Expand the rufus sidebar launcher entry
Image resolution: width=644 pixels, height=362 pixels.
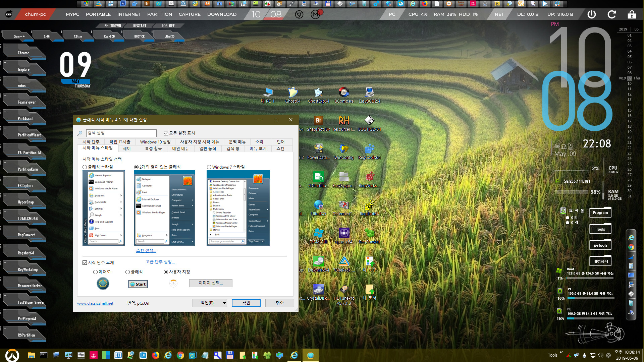point(5,79)
